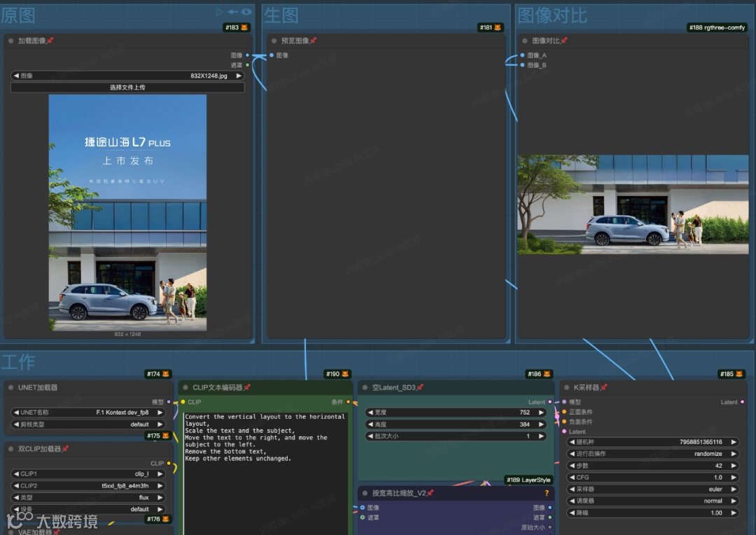Screen dimensions: 756x535
Task: Click 随机种 seed value field
Action: [x=653, y=442]
